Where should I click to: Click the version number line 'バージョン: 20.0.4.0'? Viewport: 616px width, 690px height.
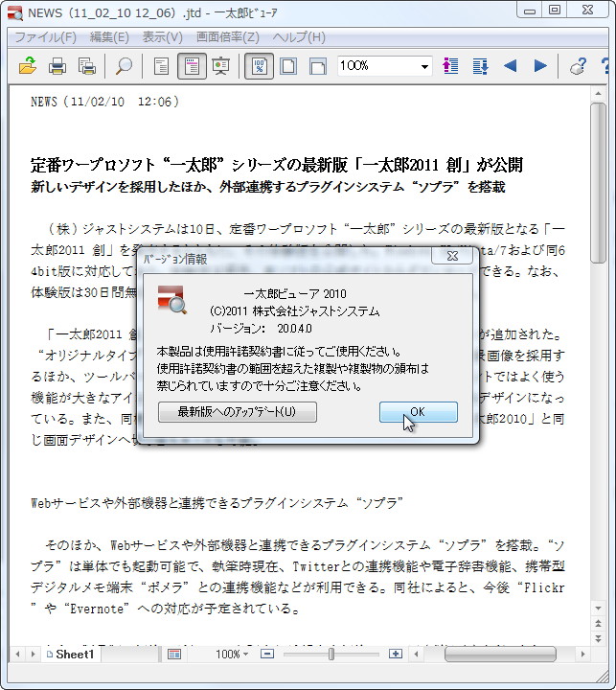[x=261, y=329]
